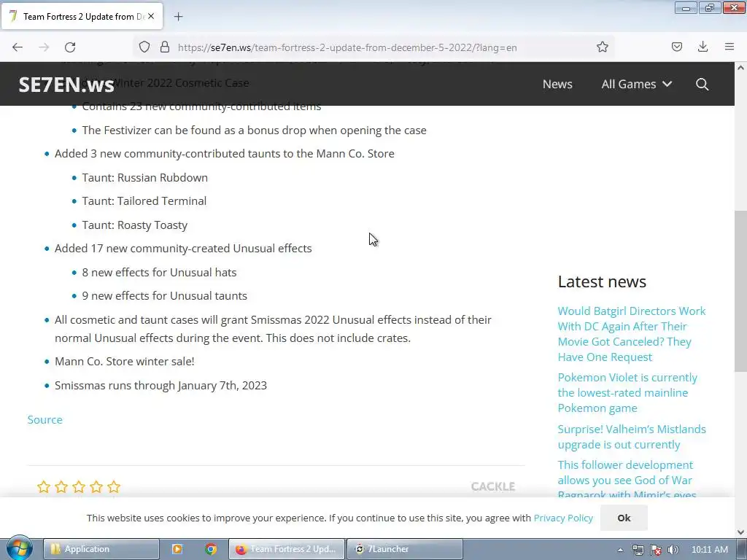Open the tracking protection shield icon
Viewport: 747px width, 560px height.
coord(144,47)
